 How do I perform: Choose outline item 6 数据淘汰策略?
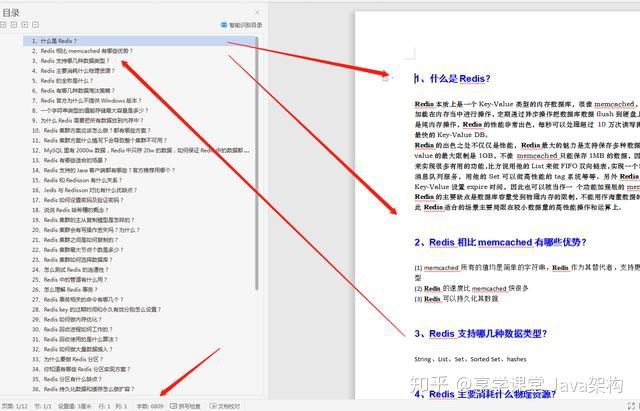(73, 91)
